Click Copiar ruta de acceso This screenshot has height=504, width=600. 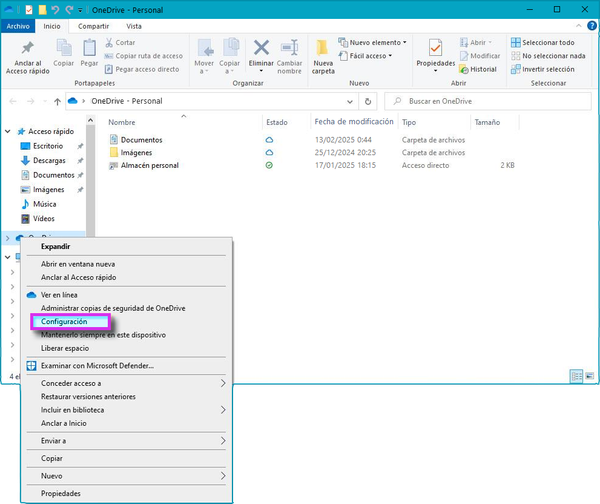[x=143, y=56]
